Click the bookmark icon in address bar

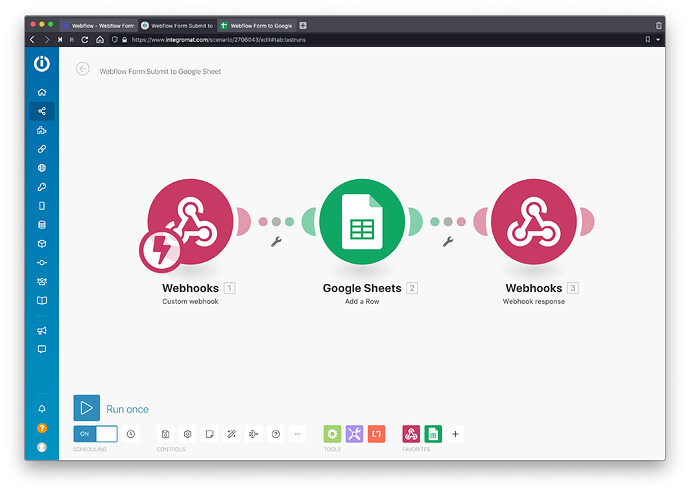click(x=648, y=40)
